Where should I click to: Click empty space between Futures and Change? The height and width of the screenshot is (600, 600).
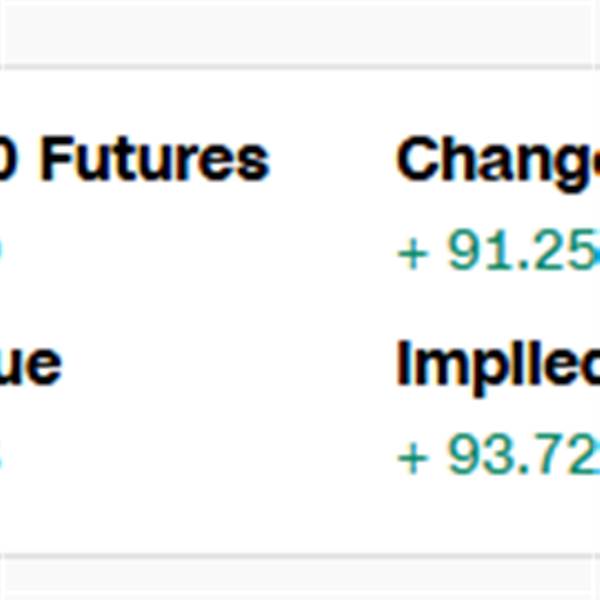333,158
